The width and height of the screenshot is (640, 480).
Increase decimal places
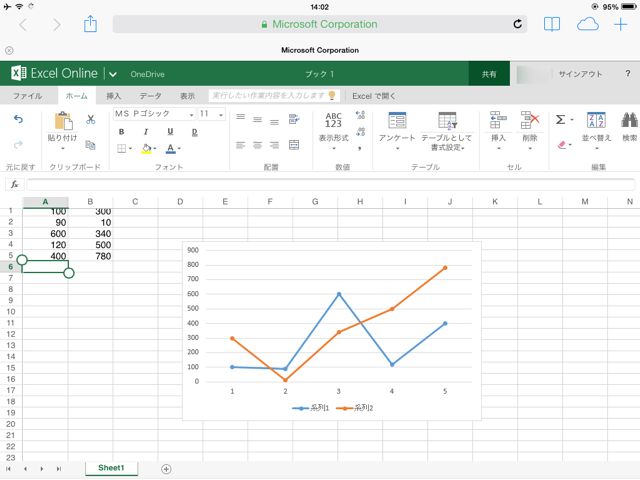click(x=360, y=115)
